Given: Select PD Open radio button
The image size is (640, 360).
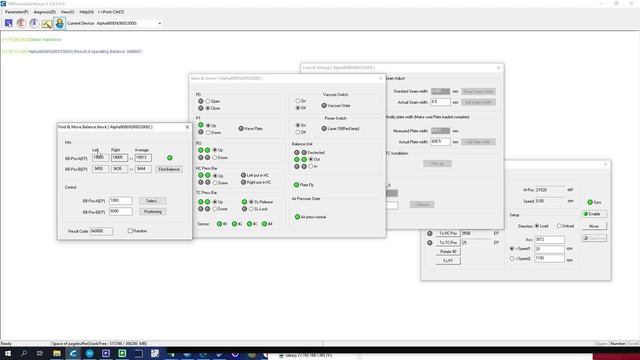Looking at the screenshot, I should pos(208,101).
